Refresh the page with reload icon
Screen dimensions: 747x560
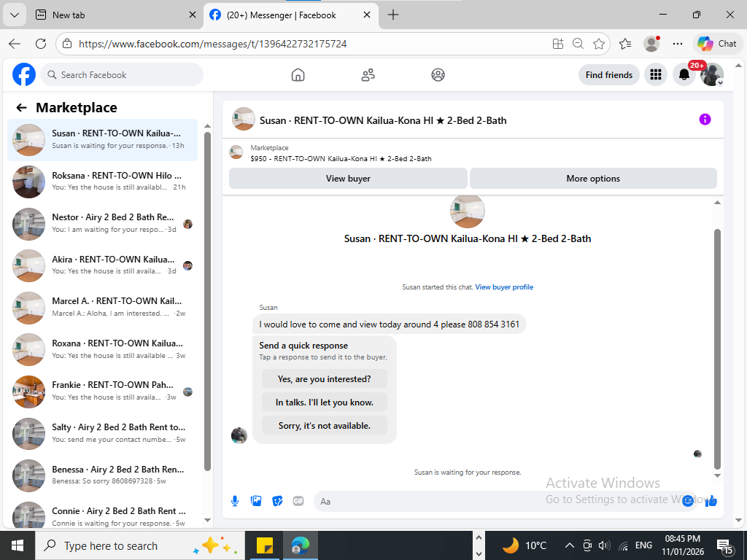[x=41, y=44]
